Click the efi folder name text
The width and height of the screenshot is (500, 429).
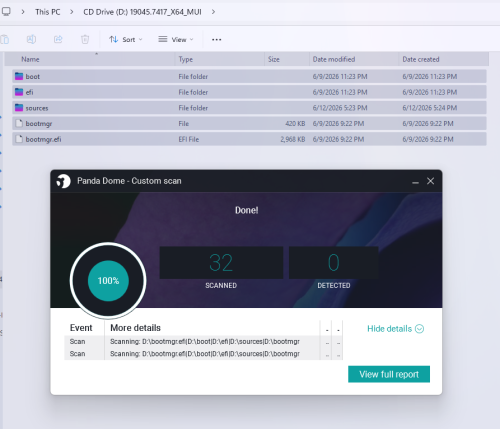pos(29,92)
